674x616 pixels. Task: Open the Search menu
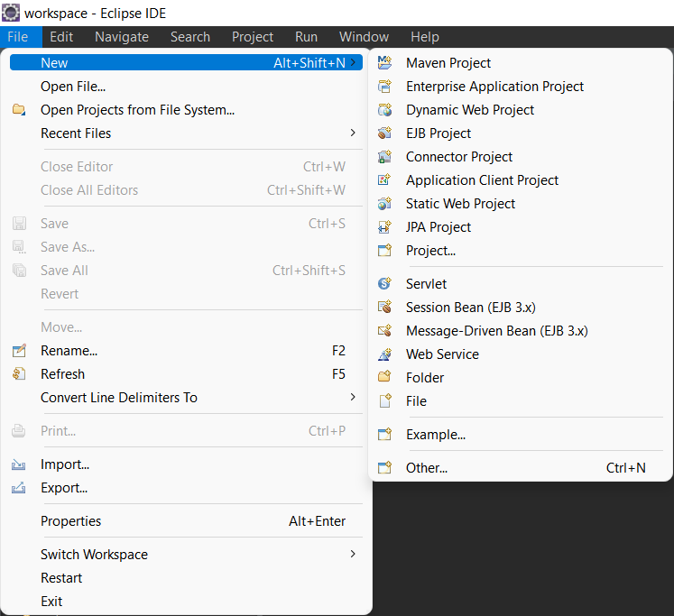click(190, 37)
